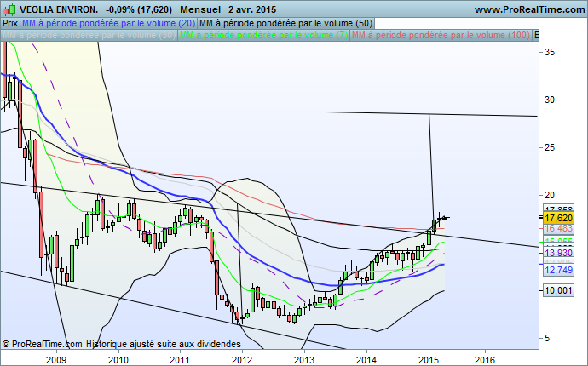Click the red 16,483 price tag
Viewport: 588px width, 366px height.
(x=558, y=228)
